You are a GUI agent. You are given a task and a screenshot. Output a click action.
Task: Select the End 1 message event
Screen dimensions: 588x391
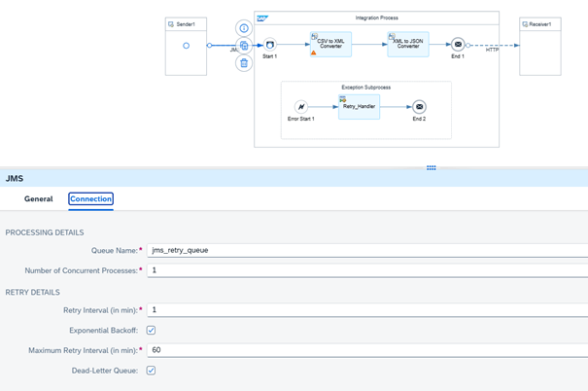(458, 45)
